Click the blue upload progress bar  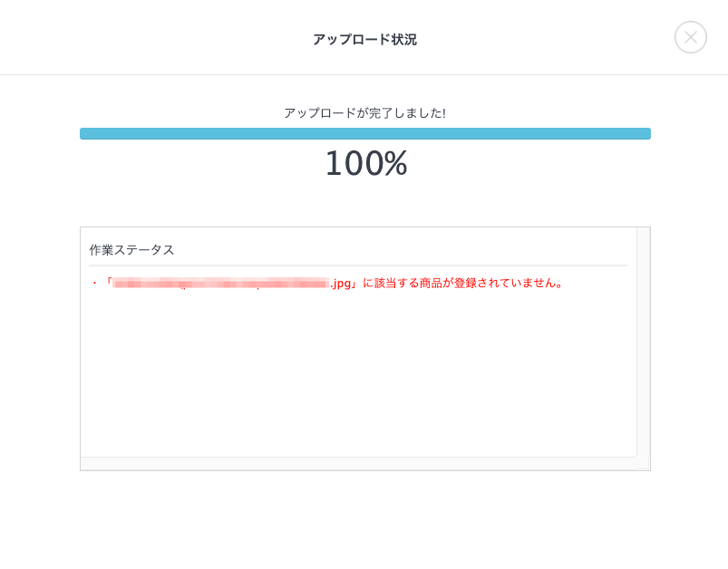(x=365, y=134)
